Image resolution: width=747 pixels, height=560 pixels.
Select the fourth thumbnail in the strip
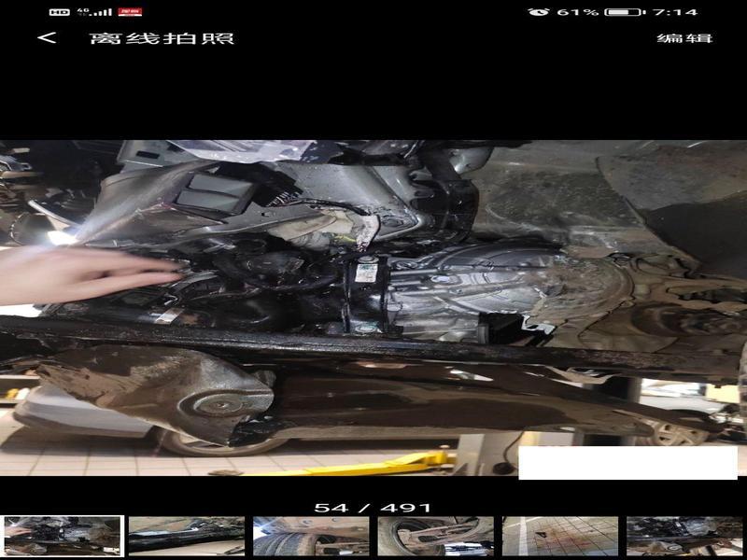tap(435, 536)
